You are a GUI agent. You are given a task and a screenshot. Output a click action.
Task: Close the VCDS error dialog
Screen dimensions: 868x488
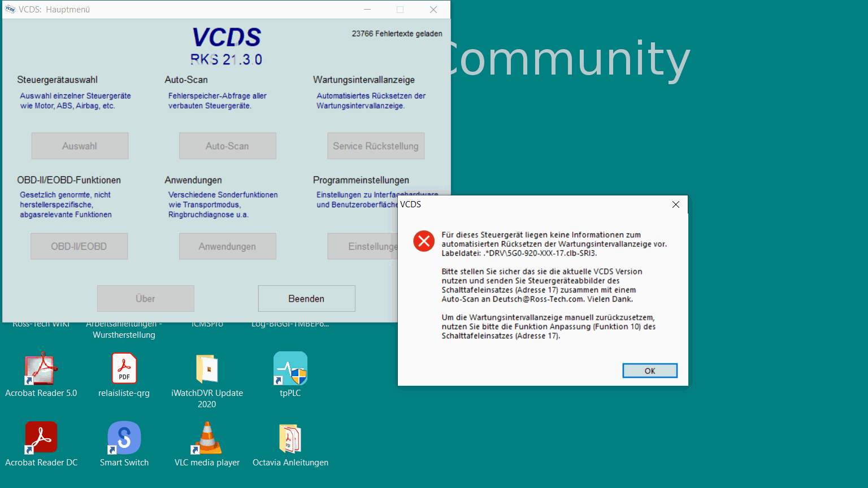pyautogui.click(x=676, y=204)
